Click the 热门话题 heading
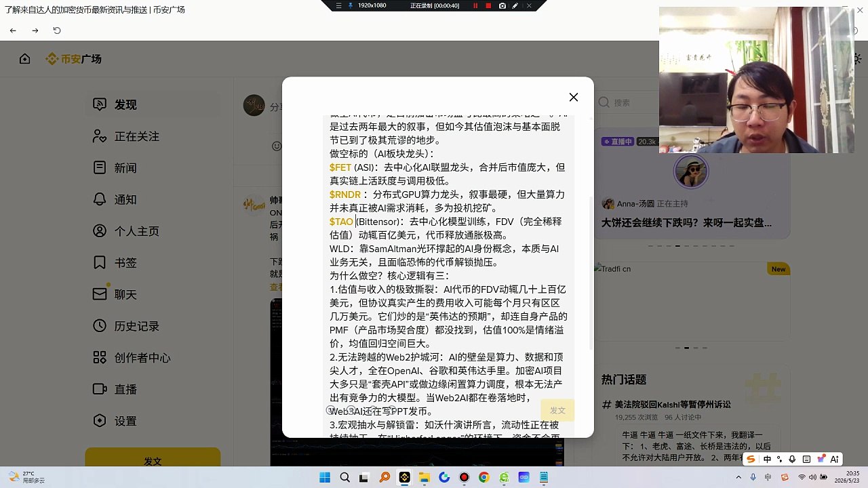The height and width of the screenshot is (488, 868). coord(624,380)
